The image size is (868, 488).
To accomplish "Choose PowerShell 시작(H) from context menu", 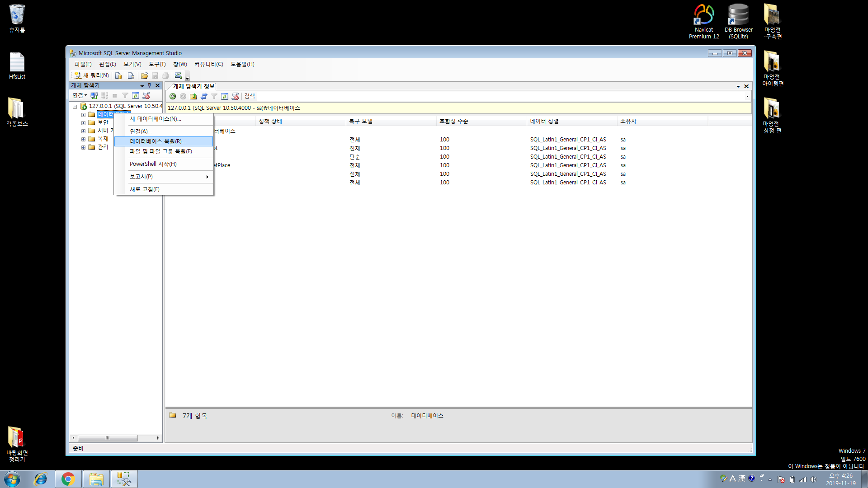I will pyautogui.click(x=164, y=164).
